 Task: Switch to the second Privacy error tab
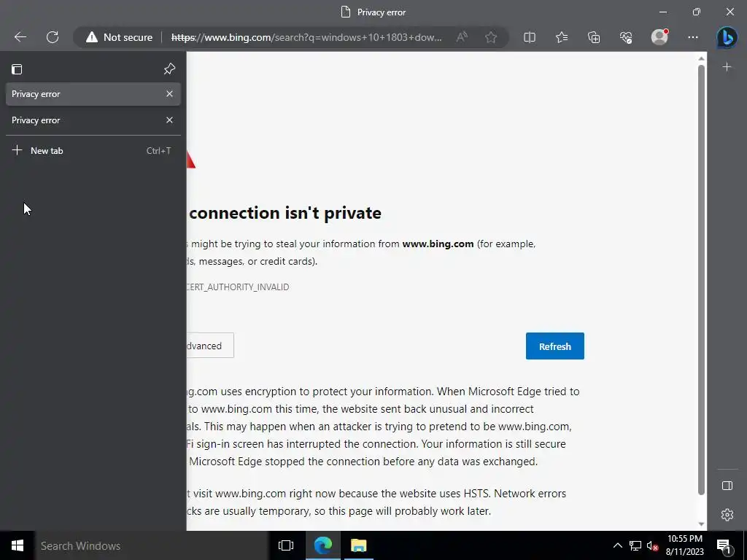(93, 120)
